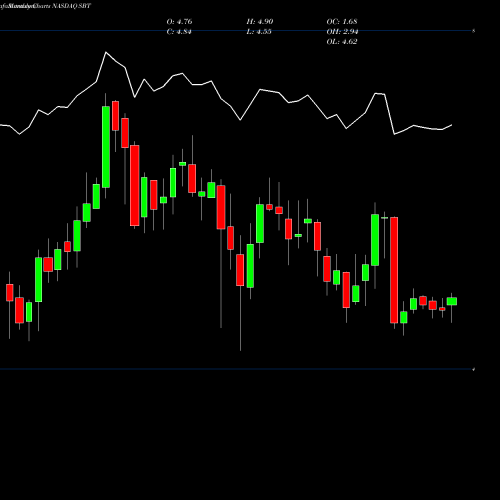Click the "OH: 2.94" readout
Image resolution: width=500 pixels, height=500 pixels.
pos(342,32)
